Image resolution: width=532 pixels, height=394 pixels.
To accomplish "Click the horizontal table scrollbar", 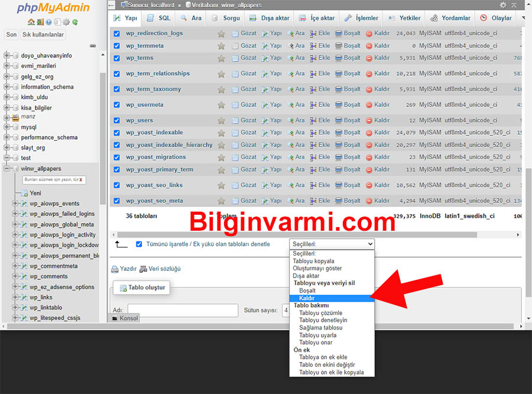I will [297, 235].
